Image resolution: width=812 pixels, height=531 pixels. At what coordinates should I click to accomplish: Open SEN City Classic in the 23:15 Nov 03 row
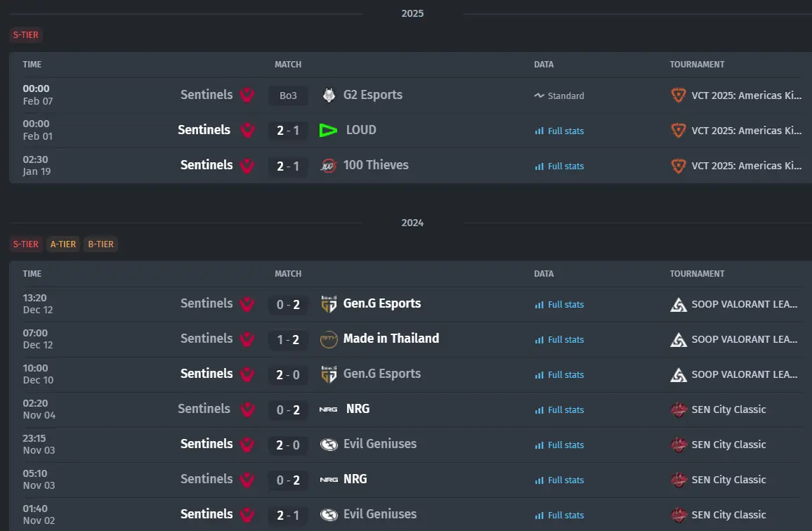tap(728, 445)
